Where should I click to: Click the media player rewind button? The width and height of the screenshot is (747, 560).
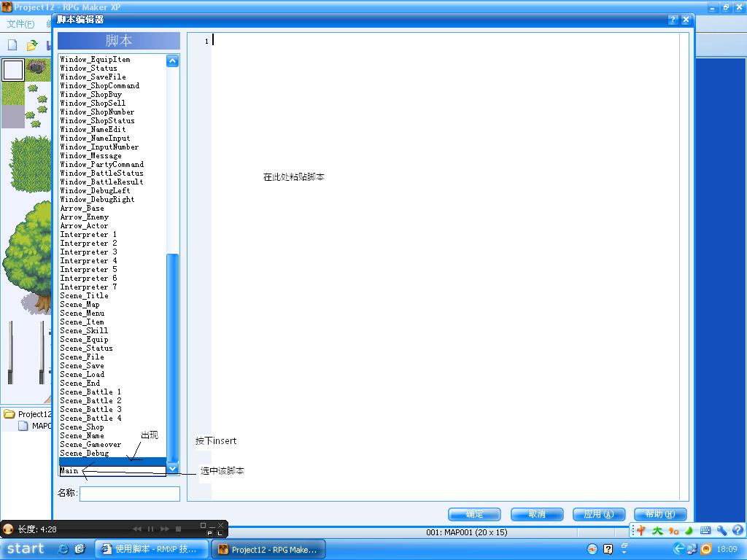pos(137,529)
